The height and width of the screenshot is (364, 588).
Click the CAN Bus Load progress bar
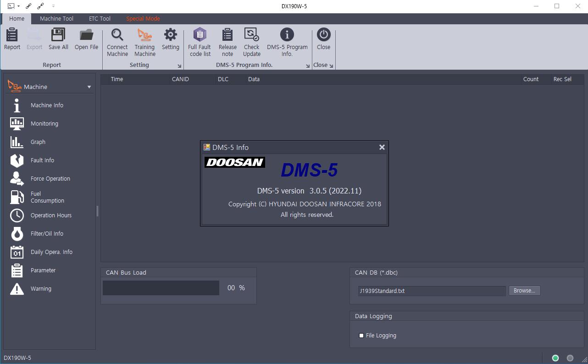point(161,288)
